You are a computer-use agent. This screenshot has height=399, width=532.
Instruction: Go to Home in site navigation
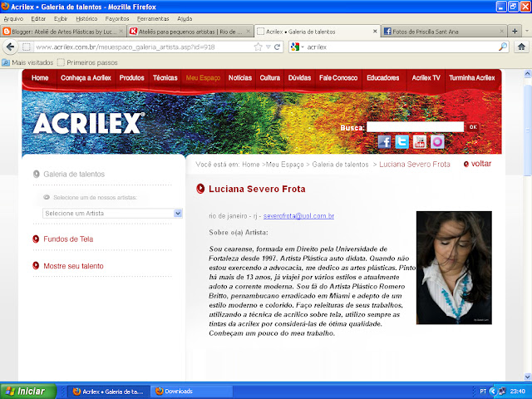tap(40, 77)
